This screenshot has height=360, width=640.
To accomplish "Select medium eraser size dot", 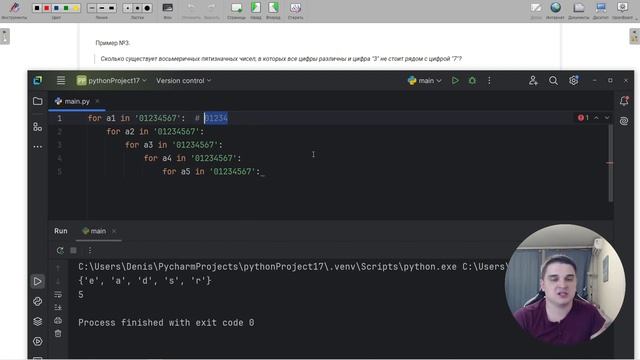I will 137,8.
